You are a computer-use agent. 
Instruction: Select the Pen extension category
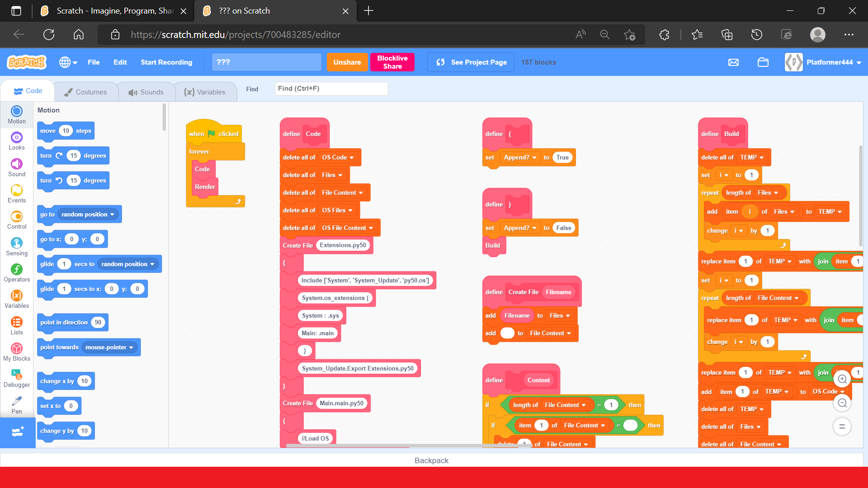(17, 405)
